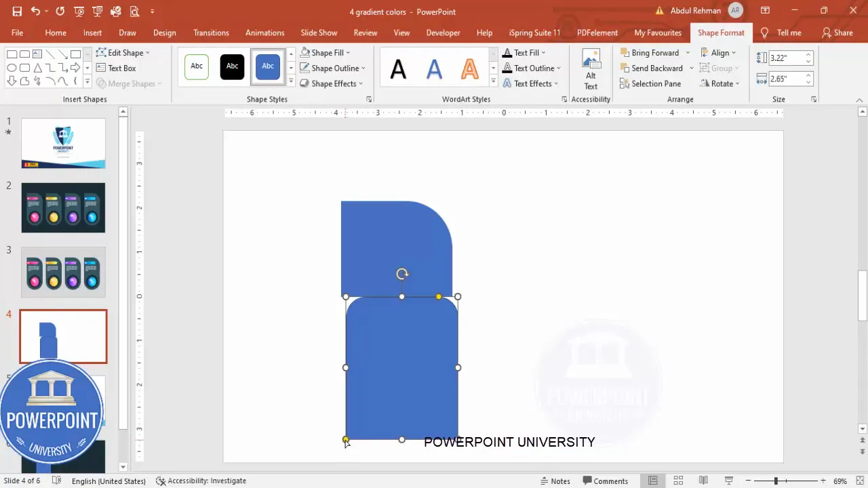Screen dimensions: 868x488
Task: Open the Text Fill dropdown
Action: click(x=524, y=52)
